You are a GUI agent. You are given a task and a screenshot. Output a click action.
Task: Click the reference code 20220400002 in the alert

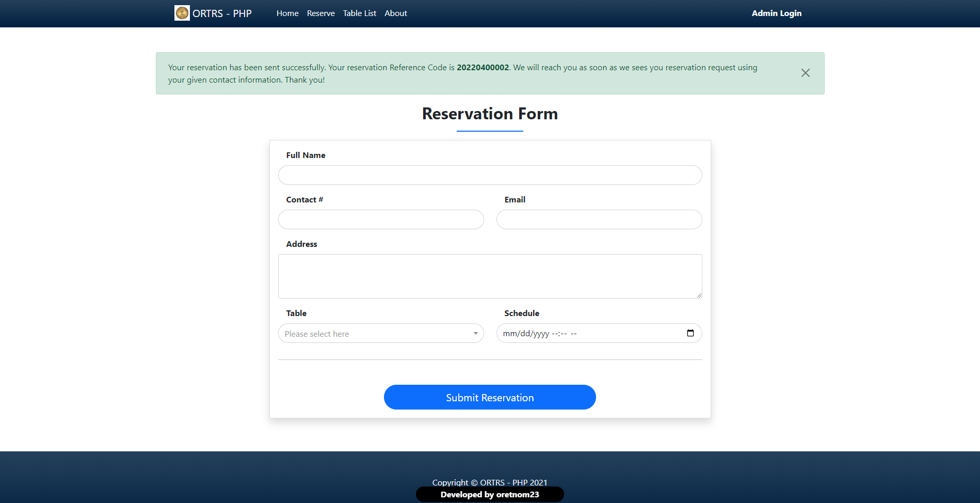click(x=482, y=67)
